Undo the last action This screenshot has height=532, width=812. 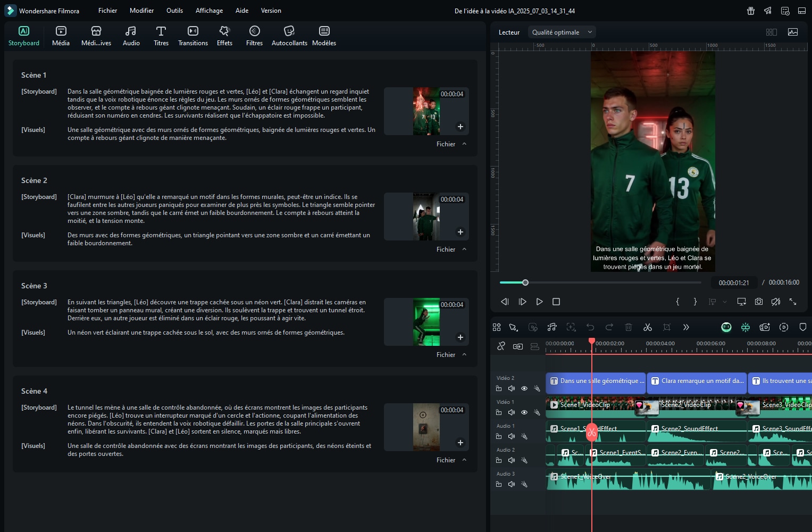590,327
